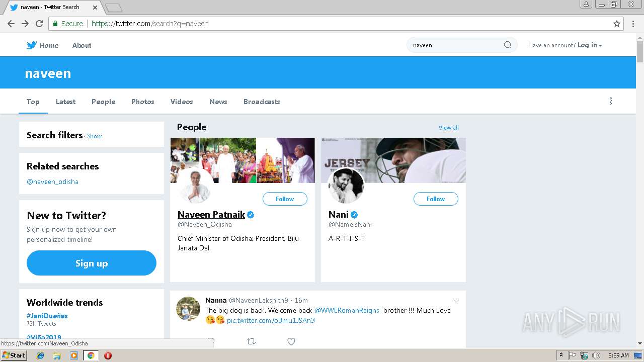Close the naveen Twitter Search tab
Image resolution: width=644 pixels, height=362 pixels.
tap(95, 8)
